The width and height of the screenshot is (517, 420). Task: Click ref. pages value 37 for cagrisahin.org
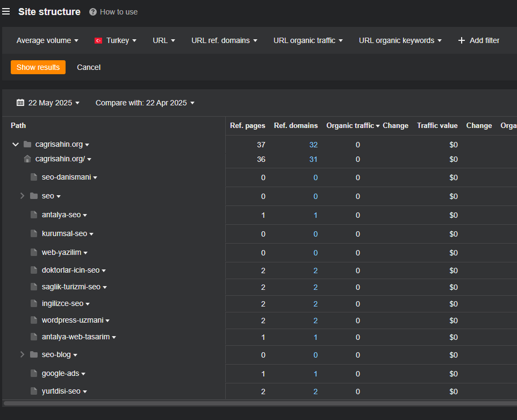261,145
